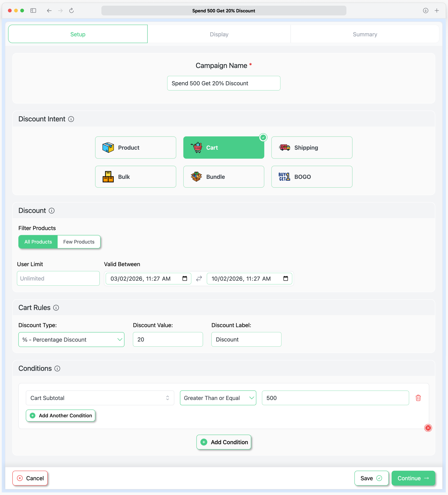Switch to the Display tab
Viewport: 448px width, 495px height.
(x=219, y=34)
